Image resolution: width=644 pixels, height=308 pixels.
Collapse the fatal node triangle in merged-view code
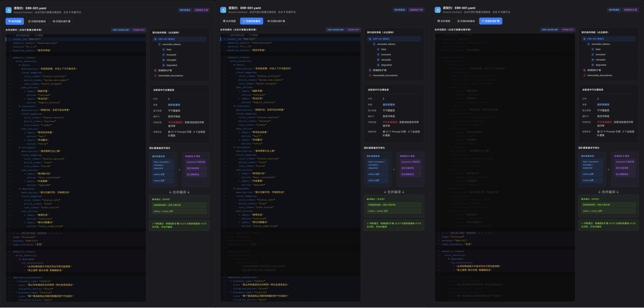[x=20, y=65]
